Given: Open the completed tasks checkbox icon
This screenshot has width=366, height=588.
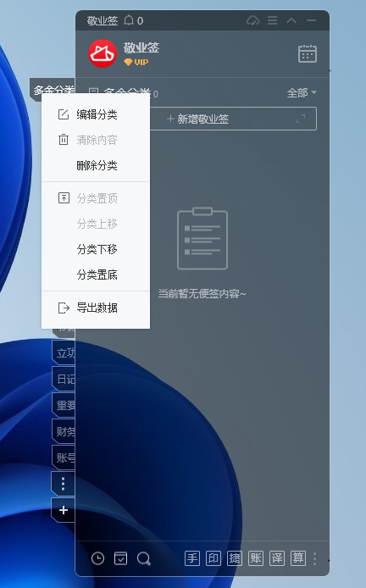Looking at the screenshot, I should pos(121,558).
